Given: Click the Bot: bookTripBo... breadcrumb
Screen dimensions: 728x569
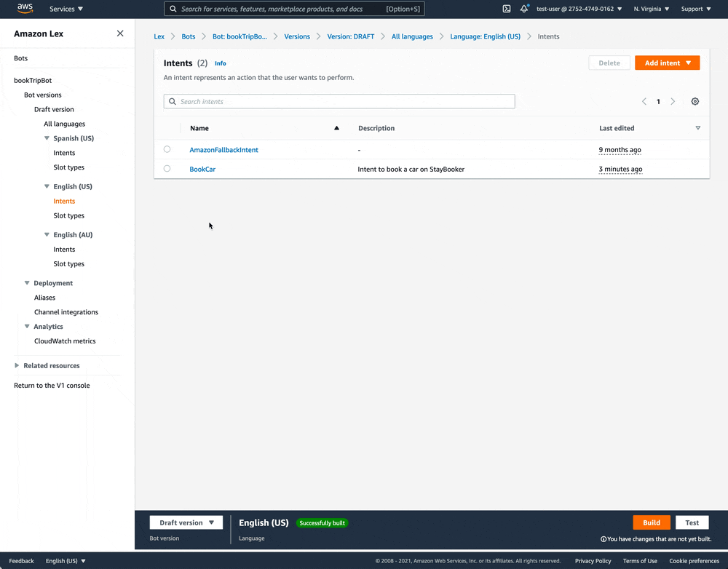Looking at the screenshot, I should click(x=240, y=36).
